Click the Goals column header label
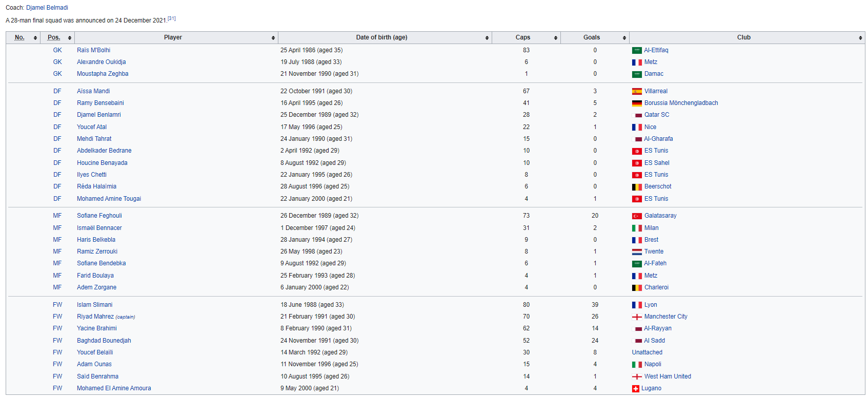 [x=592, y=37]
